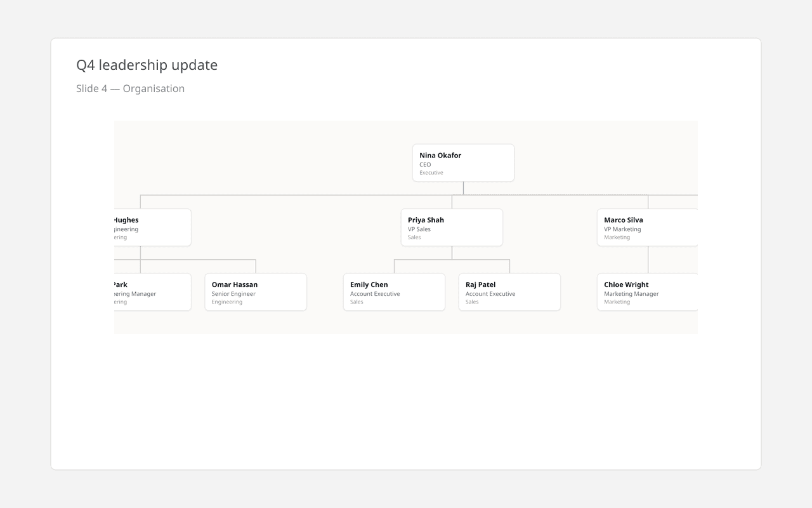This screenshot has width=812, height=508.
Task: Click the "VP Sales" role text
Action: [419, 229]
